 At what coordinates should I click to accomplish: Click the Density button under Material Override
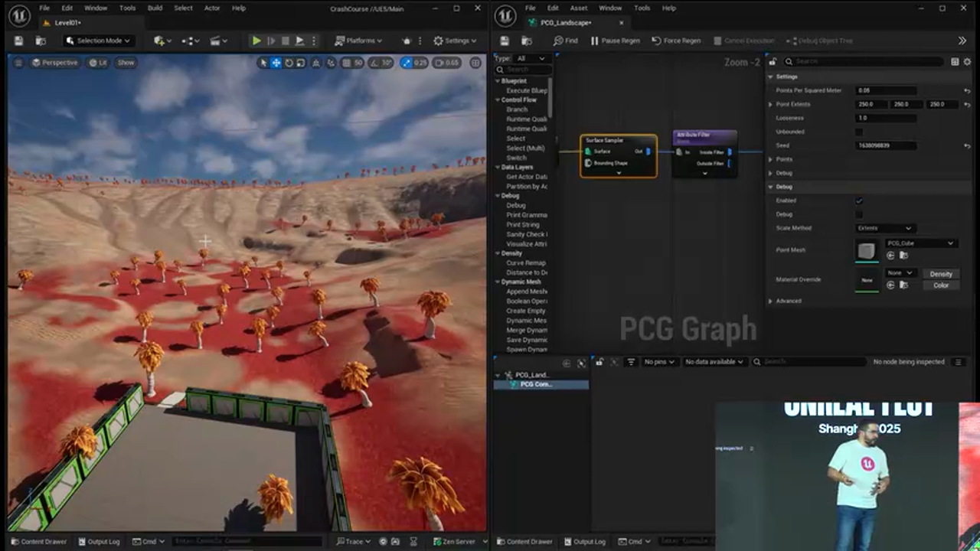point(941,273)
